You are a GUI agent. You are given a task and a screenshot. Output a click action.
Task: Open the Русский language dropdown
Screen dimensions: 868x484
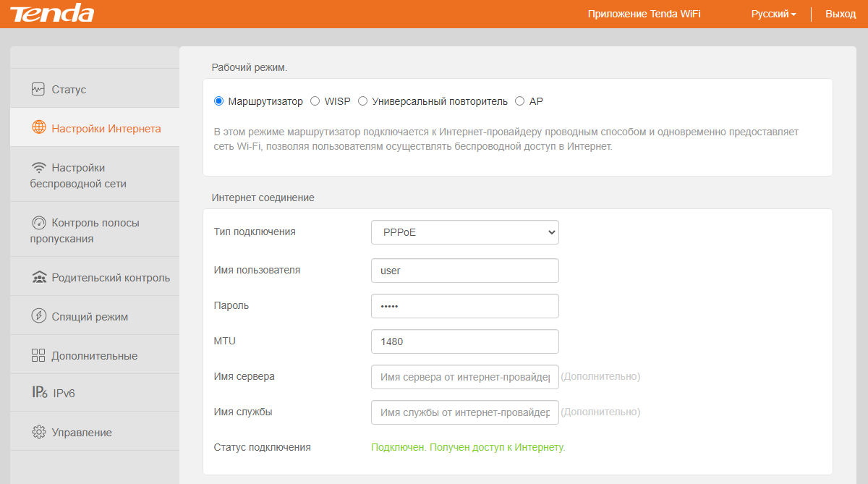[x=773, y=14]
